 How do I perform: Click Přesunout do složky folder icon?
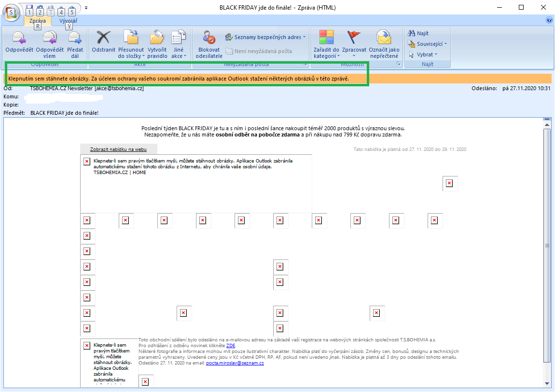click(x=131, y=38)
